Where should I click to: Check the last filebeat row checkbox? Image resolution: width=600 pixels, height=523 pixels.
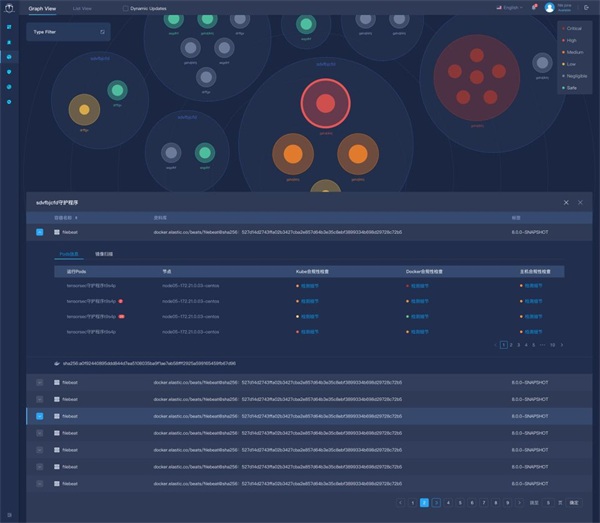(x=40, y=484)
